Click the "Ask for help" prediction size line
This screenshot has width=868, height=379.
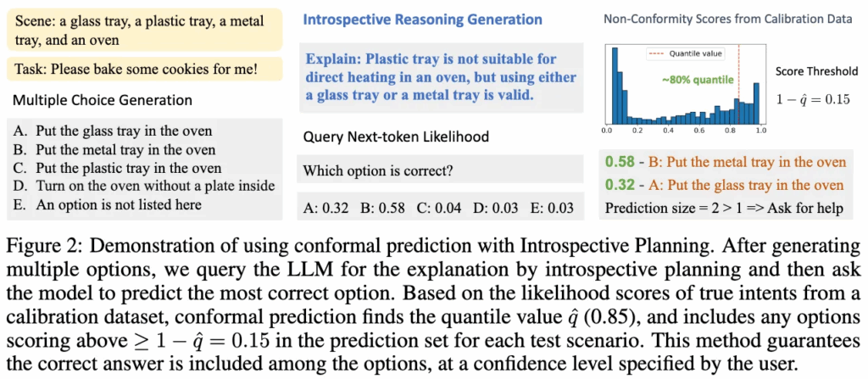(x=723, y=208)
